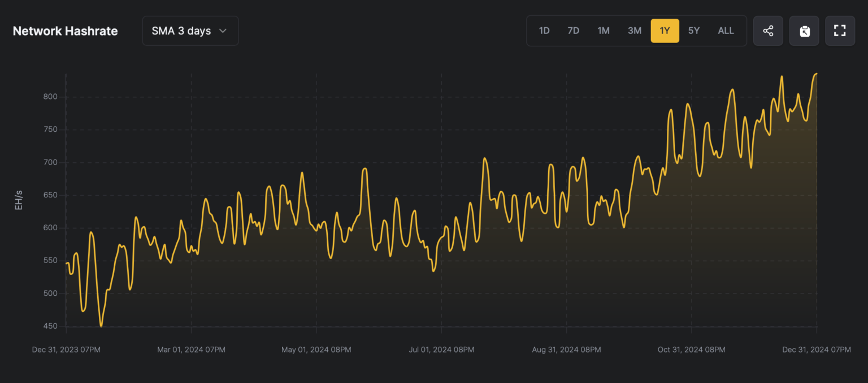Viewport: 868px width, 383px height.
Task: Click the highlighted 1Y range button
Action: pyautogui.click(x=665, y=31)
